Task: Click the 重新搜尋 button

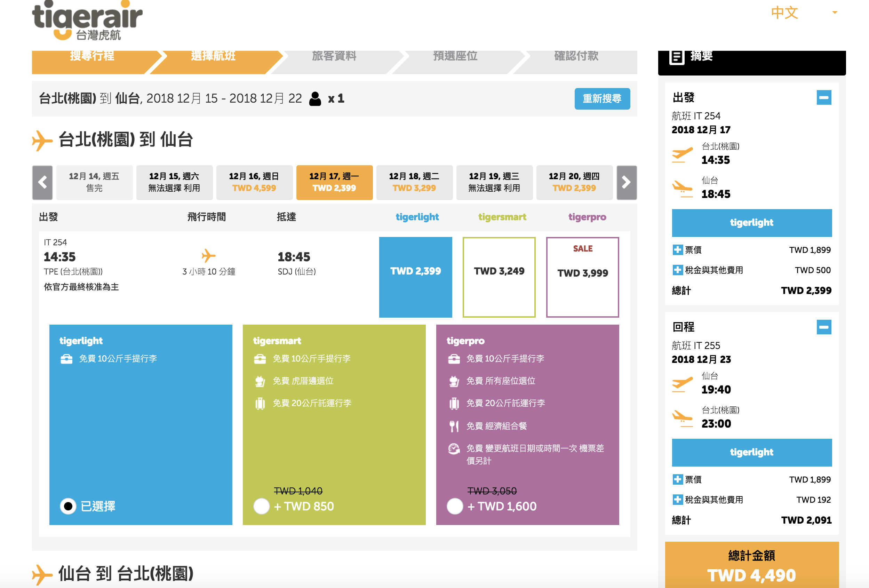Action: coord(602,99)
